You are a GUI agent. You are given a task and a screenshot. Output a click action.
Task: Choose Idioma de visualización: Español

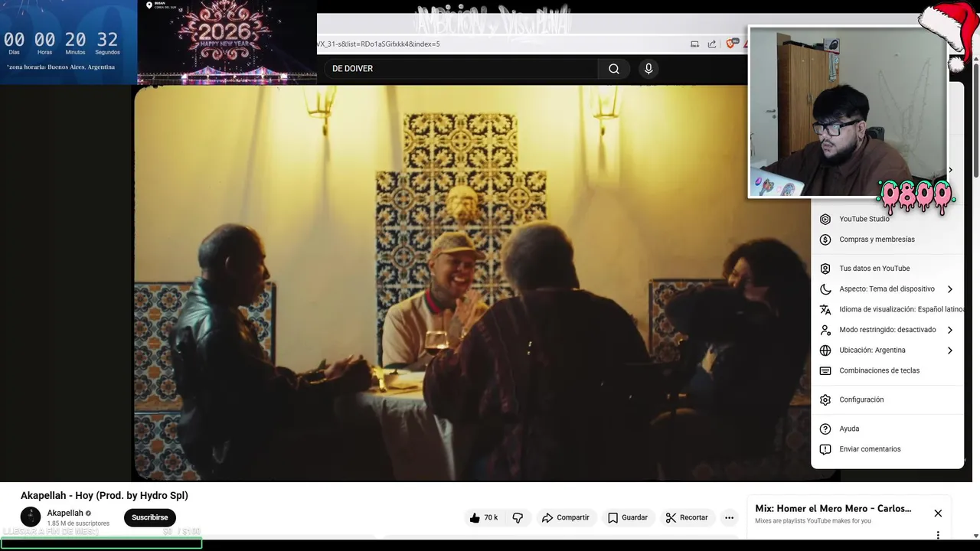(887, 310)
